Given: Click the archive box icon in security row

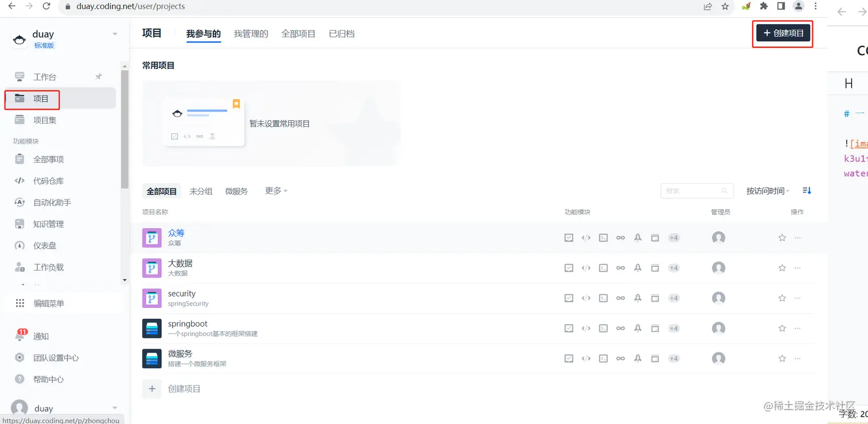Looking at the screenshot, I should coord(655,298).
